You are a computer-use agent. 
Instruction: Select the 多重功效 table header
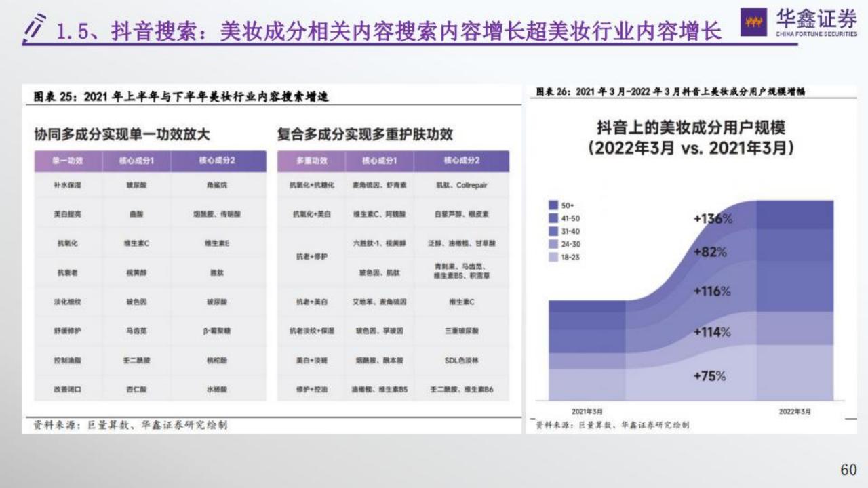tap(311, 161)
